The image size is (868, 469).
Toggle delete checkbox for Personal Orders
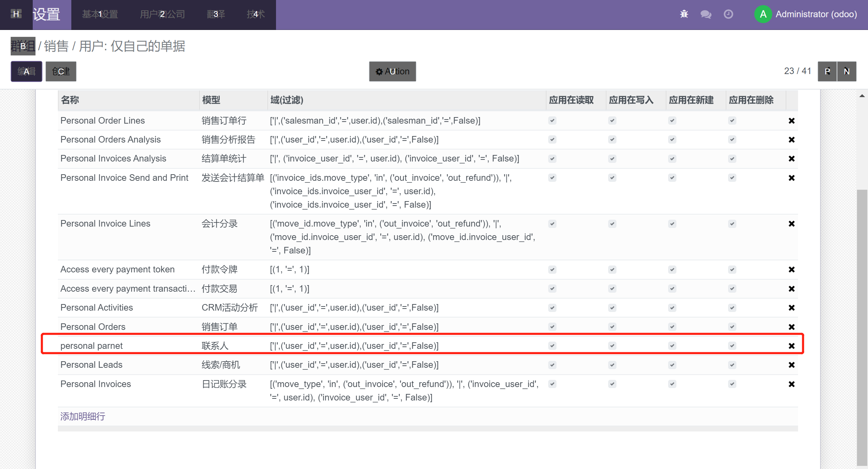point(732,326)
